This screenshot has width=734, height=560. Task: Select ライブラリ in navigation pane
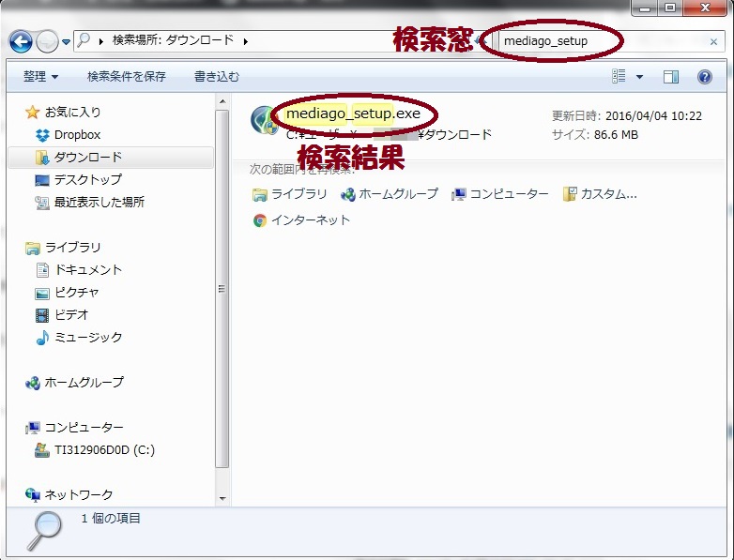coord(72,248)
